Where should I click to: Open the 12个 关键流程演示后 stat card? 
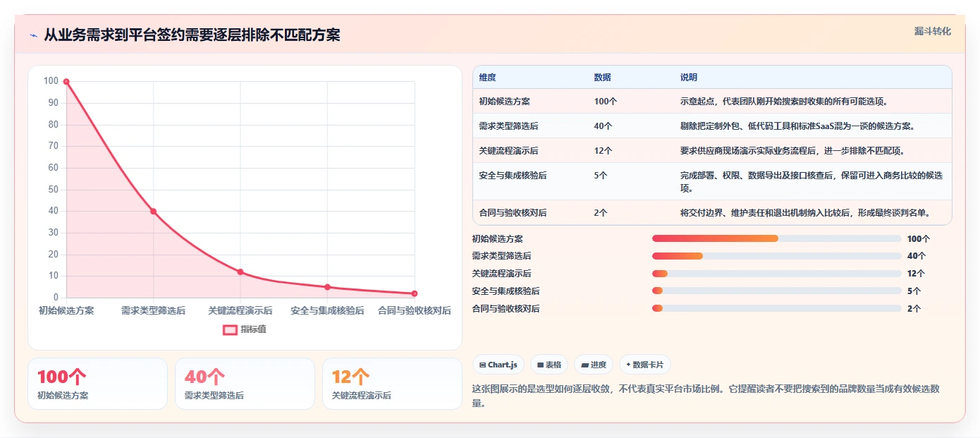(x=392, y=384)
